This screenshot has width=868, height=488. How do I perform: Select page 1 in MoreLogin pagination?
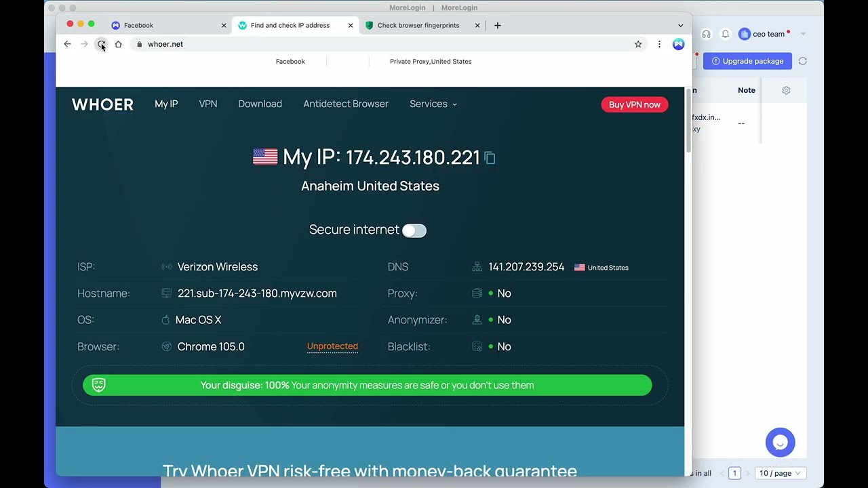(734, 473)
